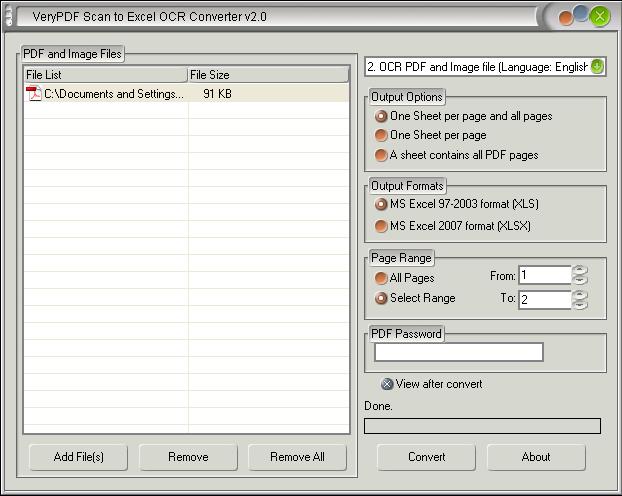The image size is (622, 496).
Task: Click the Add File(s) button
Action: point(79,457)
